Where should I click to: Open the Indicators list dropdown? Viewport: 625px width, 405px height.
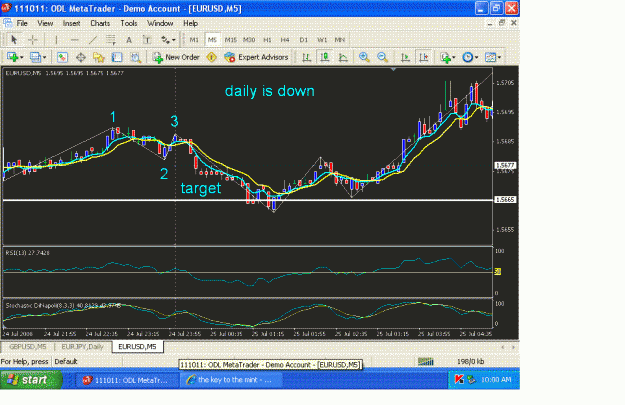[448, 57]
